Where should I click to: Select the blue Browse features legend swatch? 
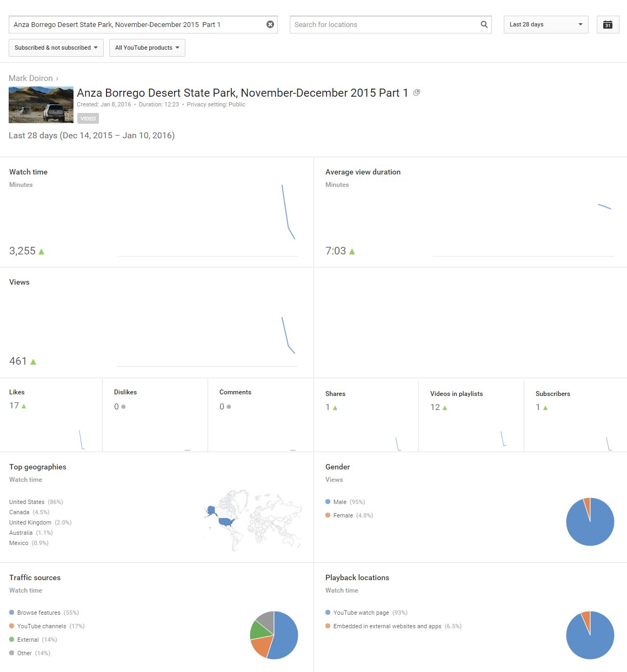tap(11, 613)
